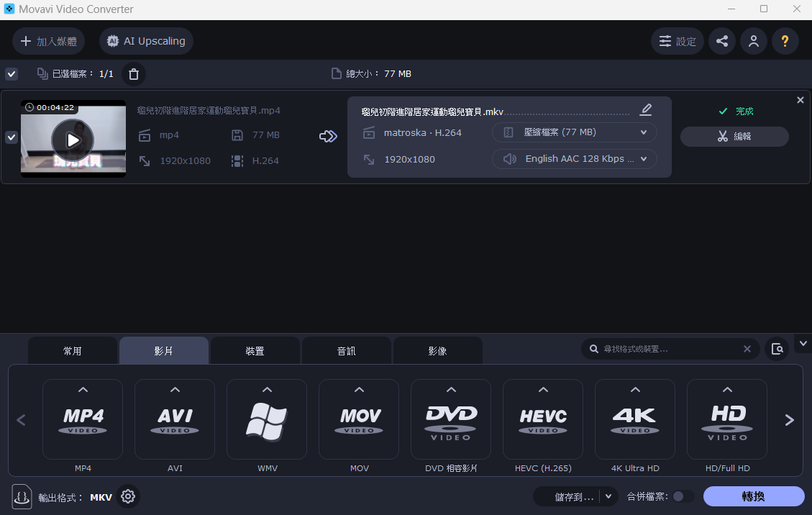Click 總大小 77 MB label
Viewport: 812px width, 515px height.
click(x=378, y=73)
